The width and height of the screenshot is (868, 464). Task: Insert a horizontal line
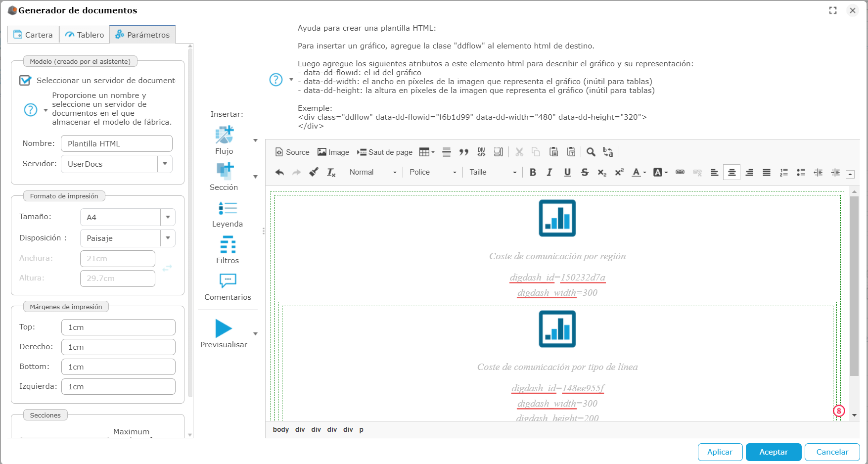tap(447, 152)
